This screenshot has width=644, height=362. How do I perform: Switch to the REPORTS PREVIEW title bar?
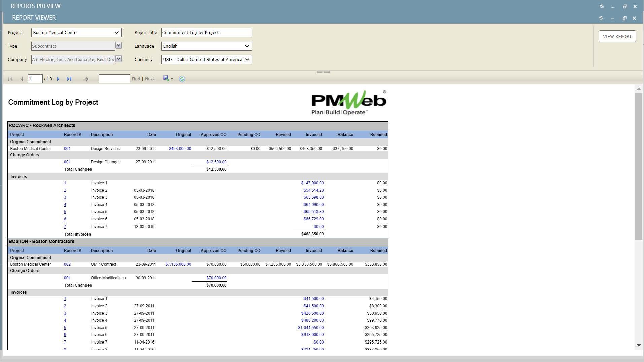pyautogui.click(x=36, y=6)
